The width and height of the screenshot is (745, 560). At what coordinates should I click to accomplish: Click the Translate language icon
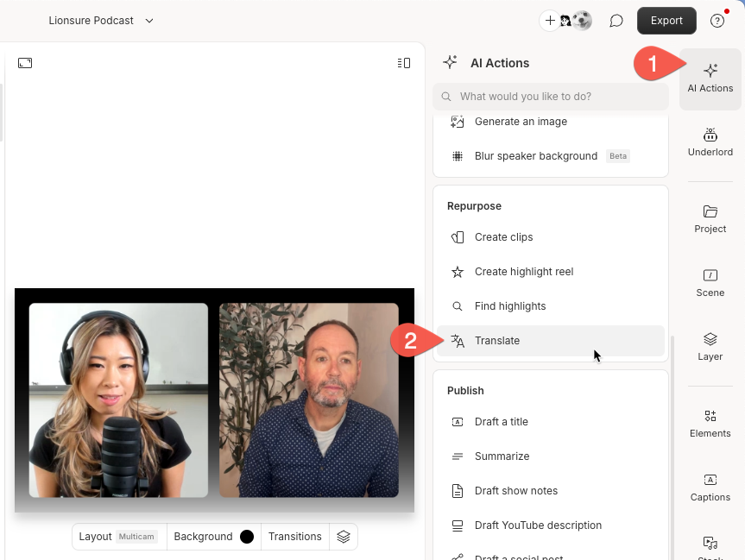(457, 341)
